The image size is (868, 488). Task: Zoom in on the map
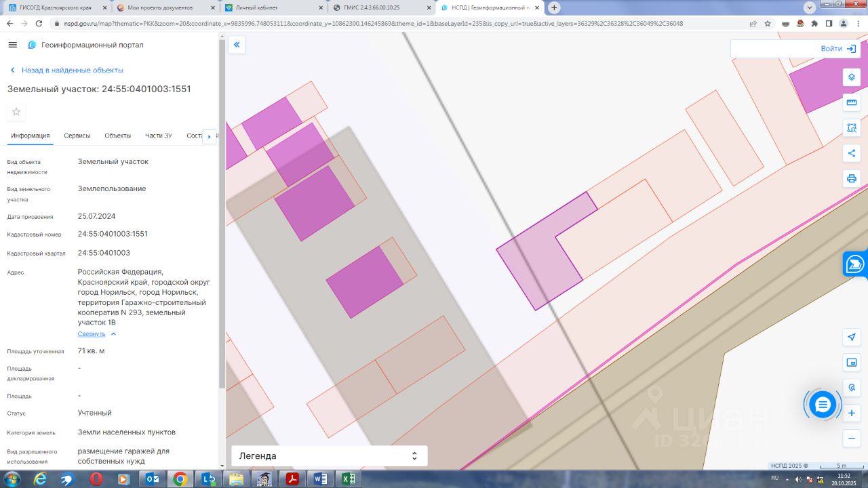[x=852, y=413]
